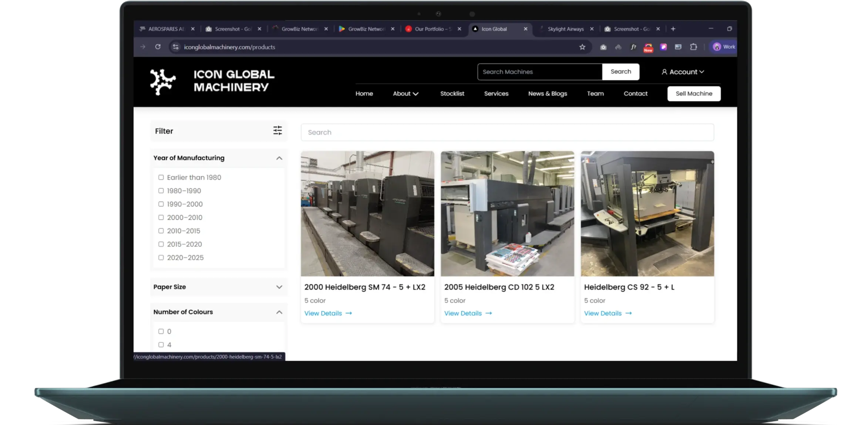Bookmark the page using the star icon
The image size is (868, 425).
click(x=582, y=47)
